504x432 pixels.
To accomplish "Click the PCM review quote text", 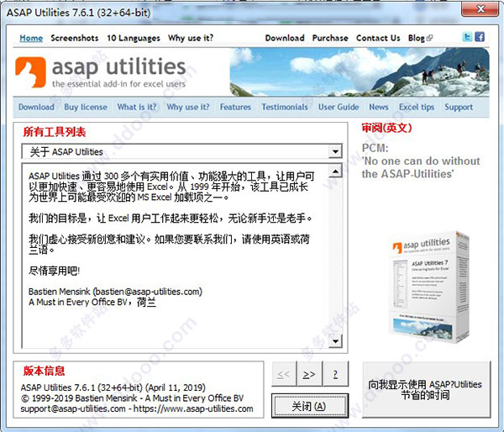I will (x=421, y=161).
